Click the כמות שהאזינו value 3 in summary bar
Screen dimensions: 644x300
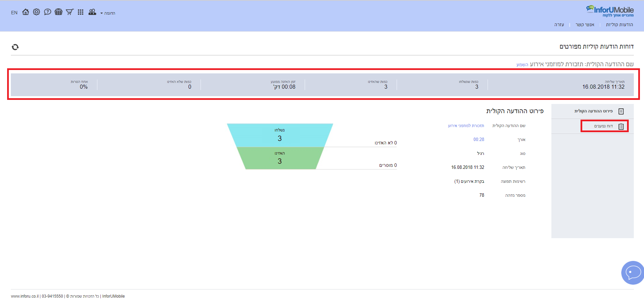(x=386, y=87)
